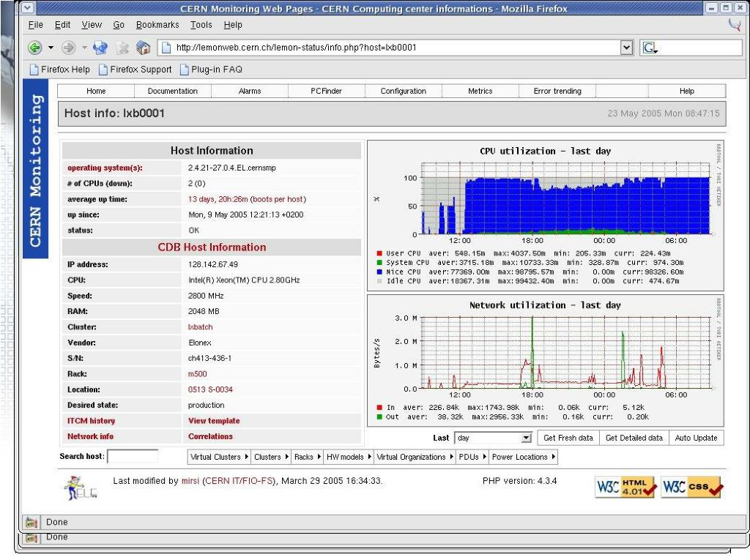This screenshot has width=750, height=560.
Task: Open the ITCM history link
Action: (x=91, y=421)
